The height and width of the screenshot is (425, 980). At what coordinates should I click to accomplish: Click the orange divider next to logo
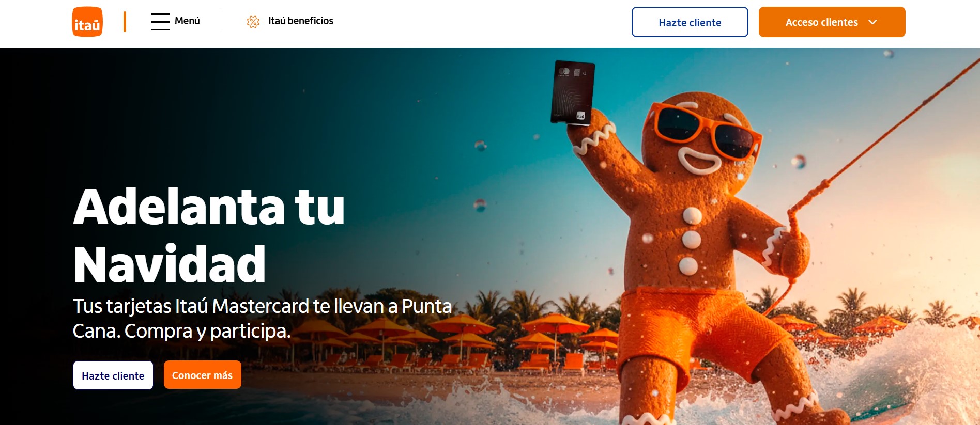125,22
